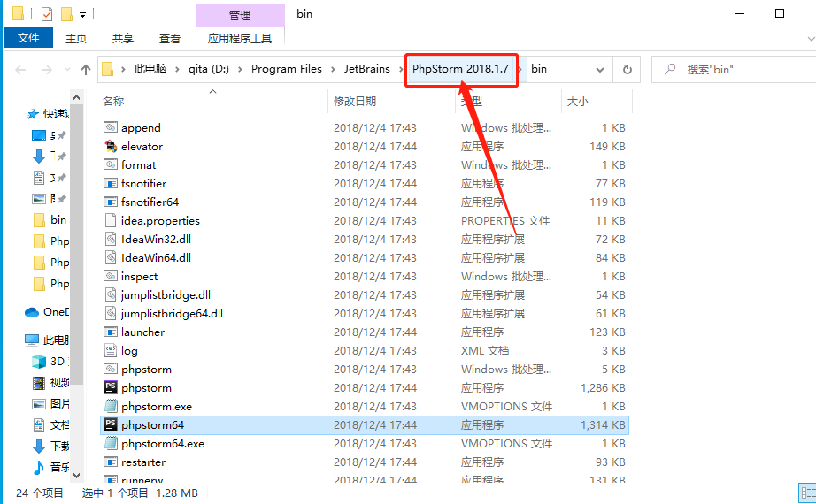Click the properties icon in title bar
Screen dimensions: 816x504
pos(47,13)
